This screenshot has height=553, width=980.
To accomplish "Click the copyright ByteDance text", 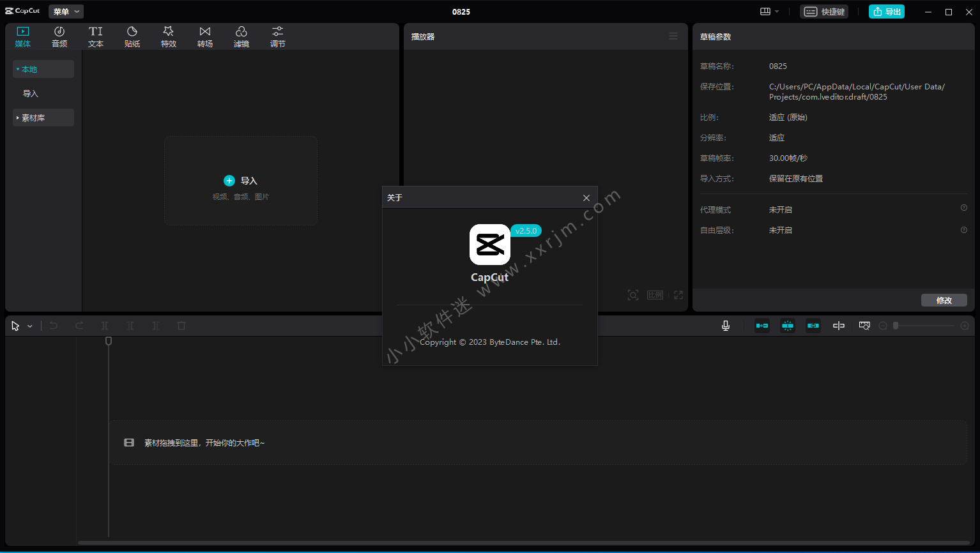I will click(x=490, y=342).
